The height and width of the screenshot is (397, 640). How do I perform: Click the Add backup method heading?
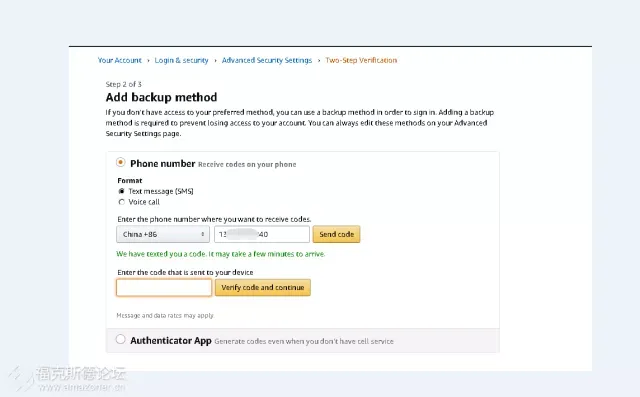(x=161, y=98)
